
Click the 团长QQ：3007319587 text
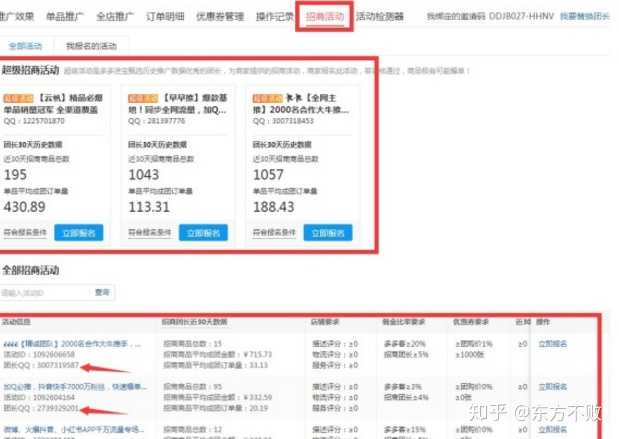[41, 366]
